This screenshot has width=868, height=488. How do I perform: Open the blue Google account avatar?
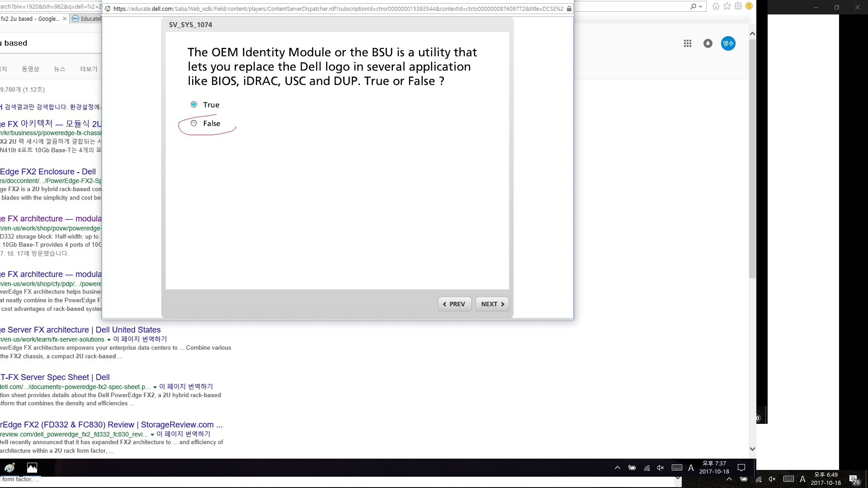click(x=728, y=43)
